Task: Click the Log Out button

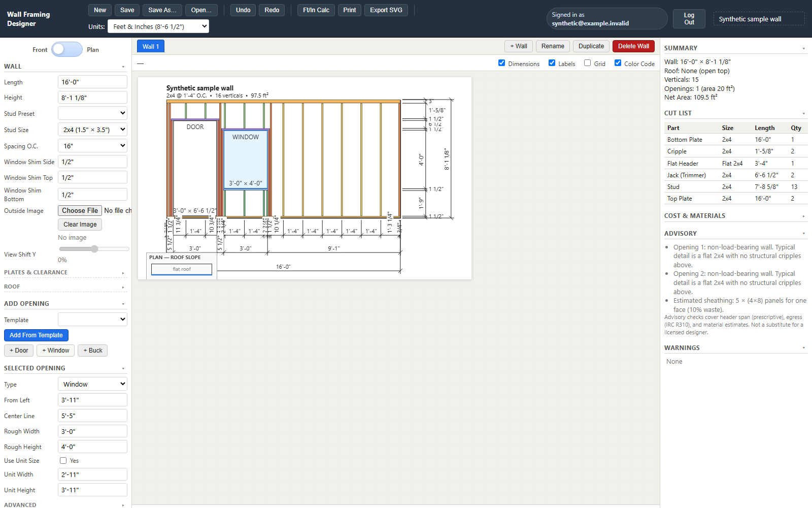Action: (689, 19)
